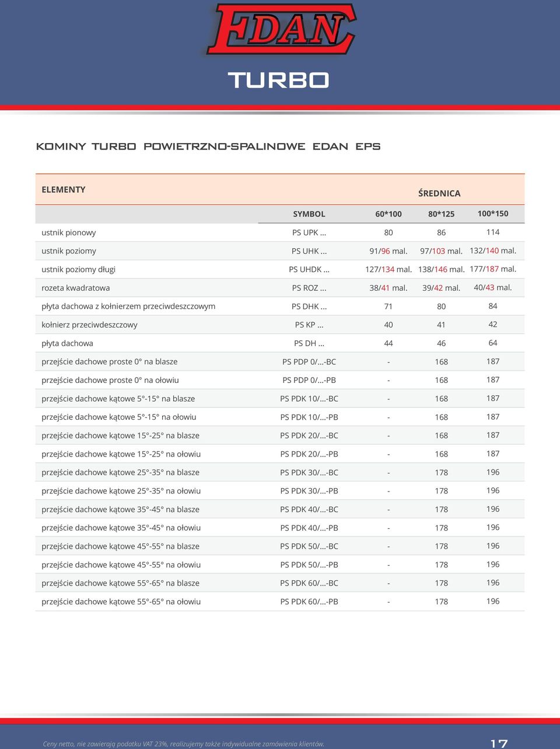Select row label 'rozeta kwadratowa'
The width and height of the screenshot is (560, 749).
tap(76, 288)
